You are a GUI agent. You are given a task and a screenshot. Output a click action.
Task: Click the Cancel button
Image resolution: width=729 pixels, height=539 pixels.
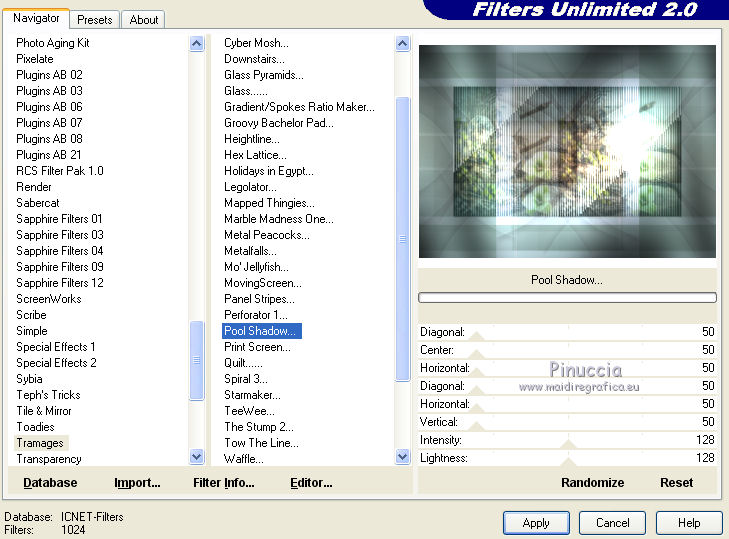(612, 523)
